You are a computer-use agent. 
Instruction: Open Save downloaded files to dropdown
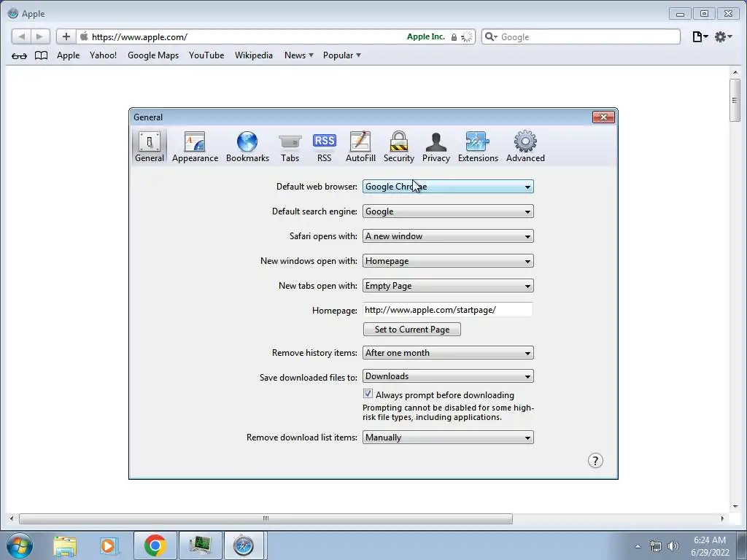[x=448, y=376]
